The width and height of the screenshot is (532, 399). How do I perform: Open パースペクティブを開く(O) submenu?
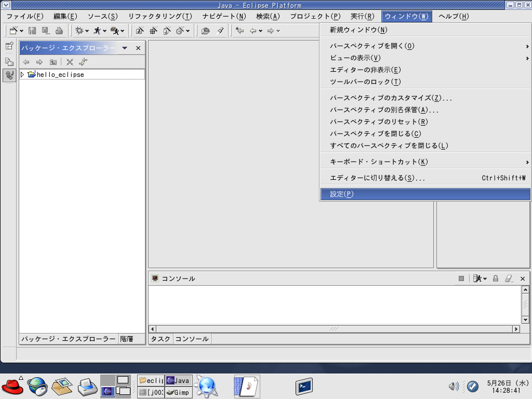click(425, 46)
